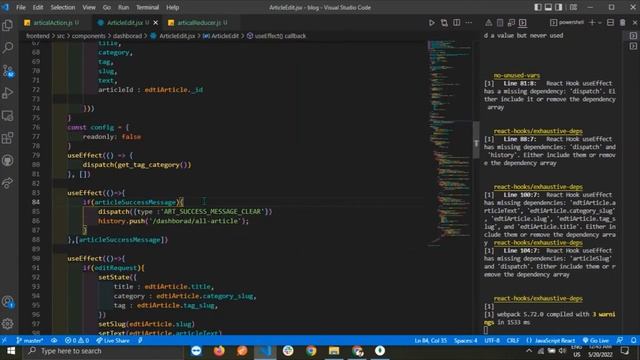Open notifications bell in status bar
The height and width of the screenshot is (360, 640).
[633, 340]
